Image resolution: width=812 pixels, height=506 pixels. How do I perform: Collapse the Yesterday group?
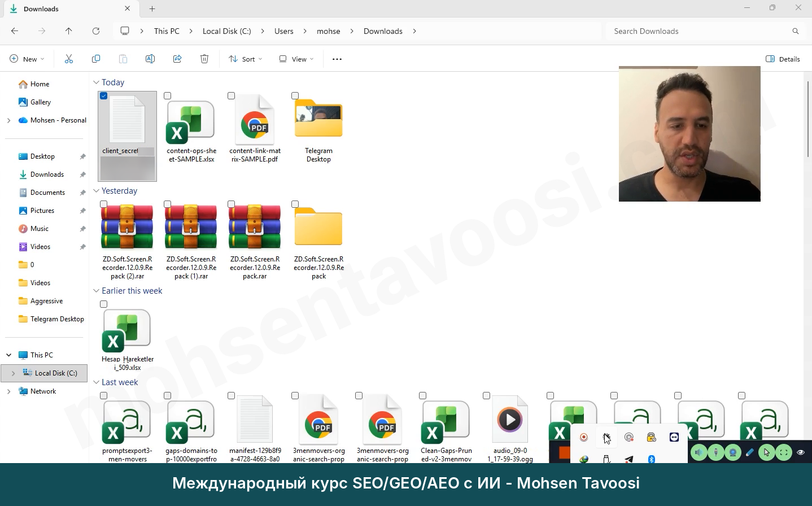(x=96, y=191)
